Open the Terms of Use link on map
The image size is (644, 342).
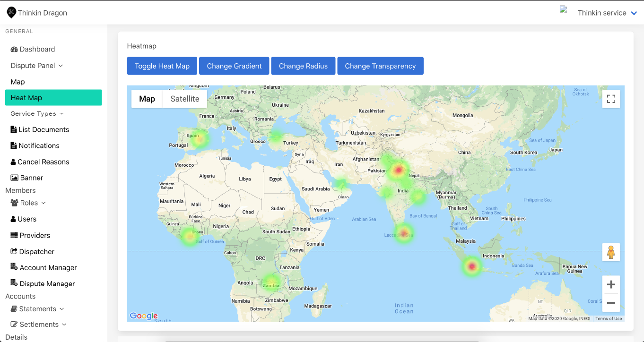[609, 318]
